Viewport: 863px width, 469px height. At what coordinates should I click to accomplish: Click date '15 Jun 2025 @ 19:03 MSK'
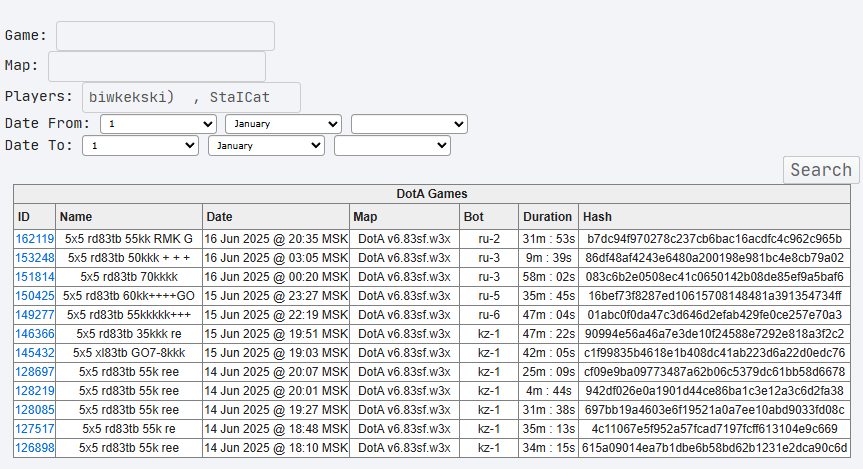[276, 353]
